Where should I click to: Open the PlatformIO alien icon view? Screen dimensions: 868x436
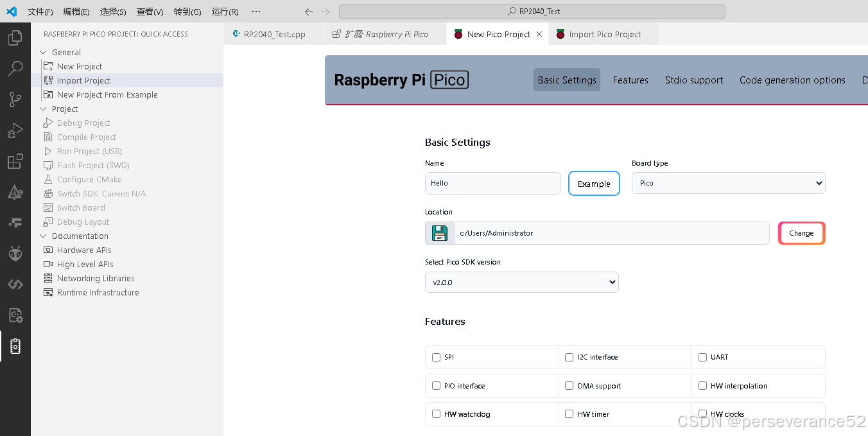pyautogui.click(x=15, y=254)
